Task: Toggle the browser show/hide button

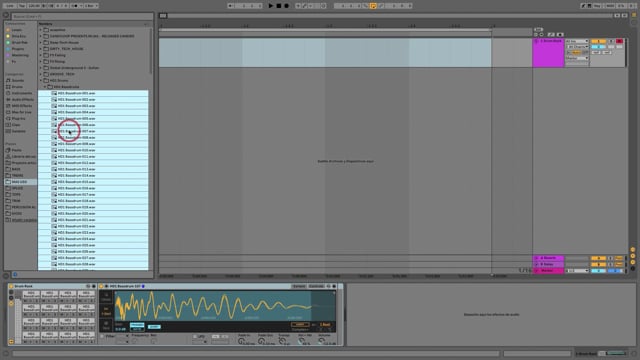Action: pos(6,15)
